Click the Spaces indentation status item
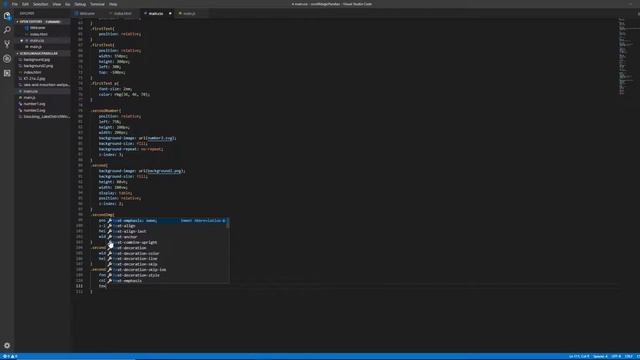 tap(600, 357)
